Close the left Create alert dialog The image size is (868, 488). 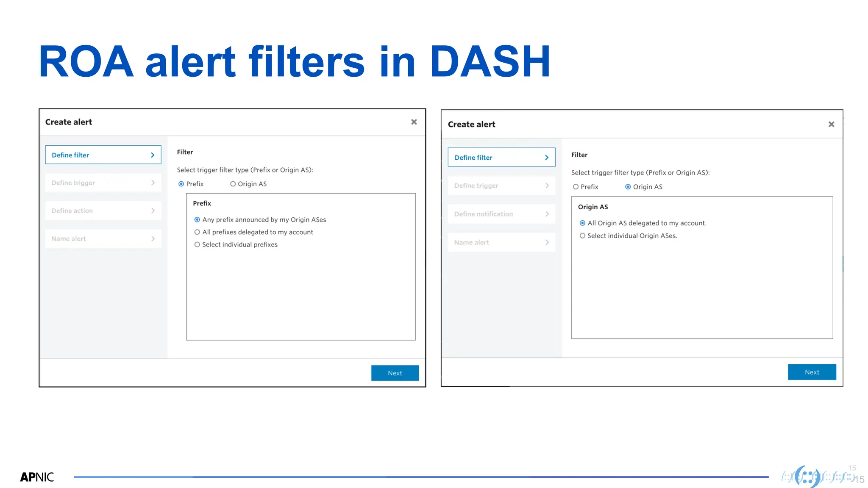point(414,122)
